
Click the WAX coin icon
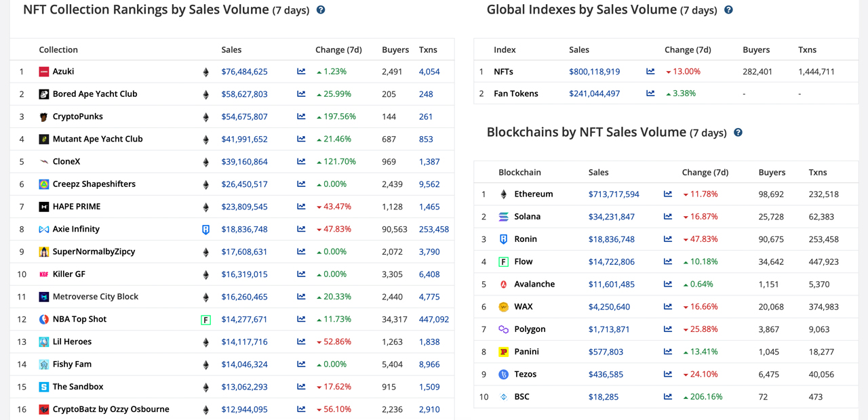pos(502,306)
